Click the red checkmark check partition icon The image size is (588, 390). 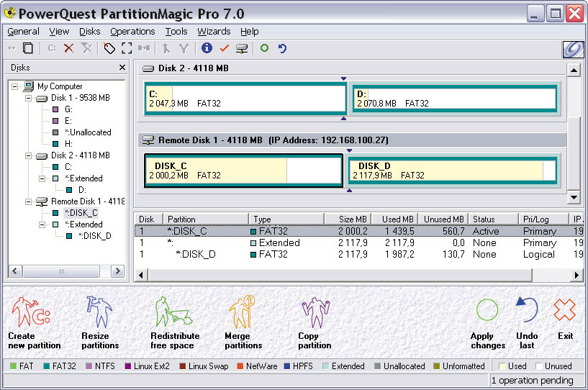225,48
